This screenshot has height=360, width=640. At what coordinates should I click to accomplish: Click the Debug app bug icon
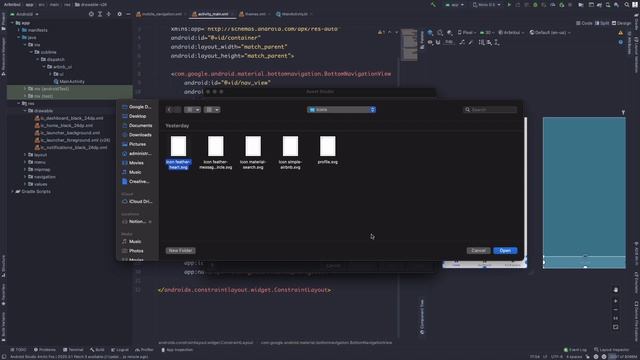coord(535,5)
